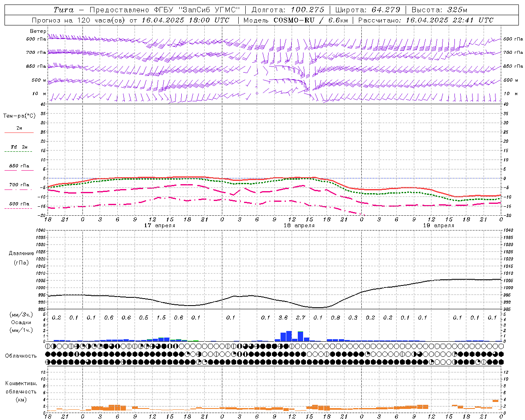This screenshot has width=525, height=420.
Task: Click the '2м' temperature legend entry
Action: tap(19, 128)
